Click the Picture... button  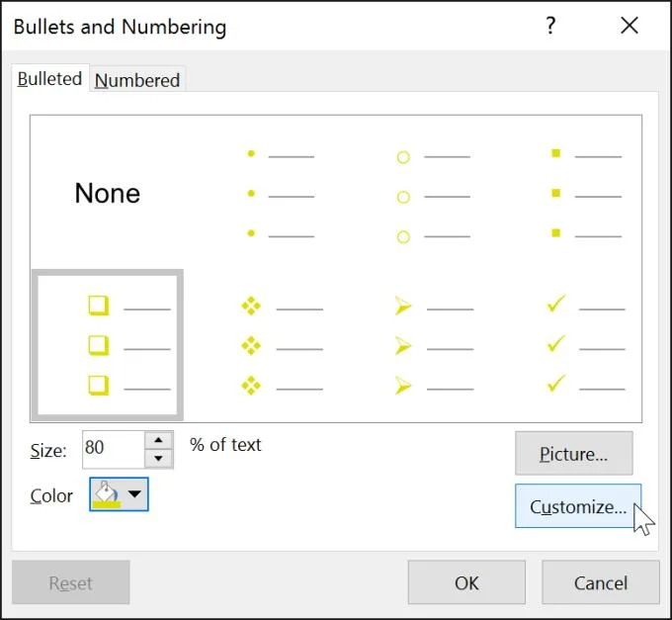pos(573,453)
